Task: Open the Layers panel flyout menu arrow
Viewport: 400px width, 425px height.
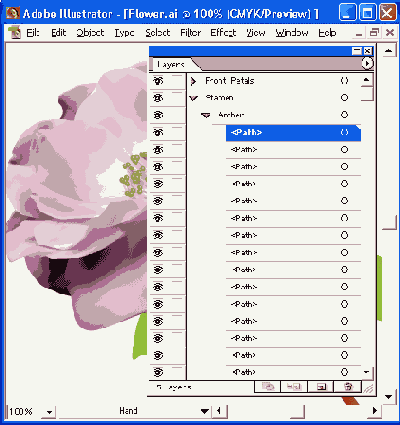Action: pos(367,63)
